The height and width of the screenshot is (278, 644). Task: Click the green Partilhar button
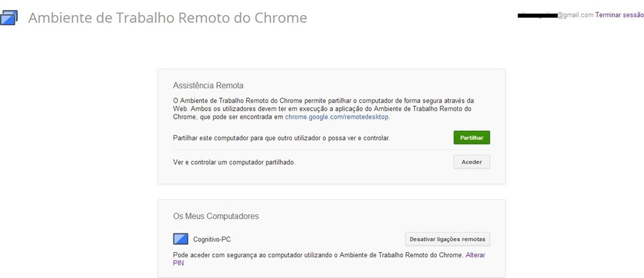point(472,138)
